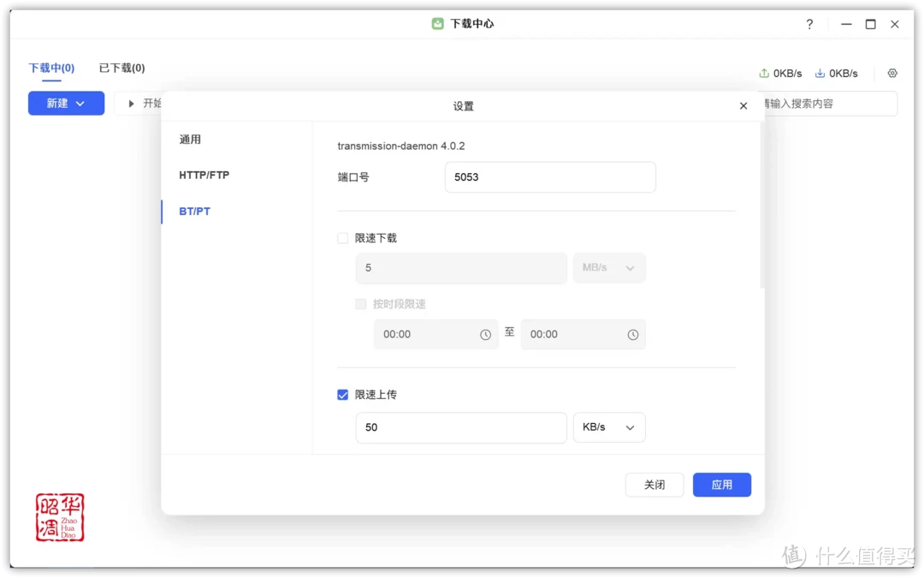
Task: Open the settings gear icon
Action: click(x=891, y=74)
